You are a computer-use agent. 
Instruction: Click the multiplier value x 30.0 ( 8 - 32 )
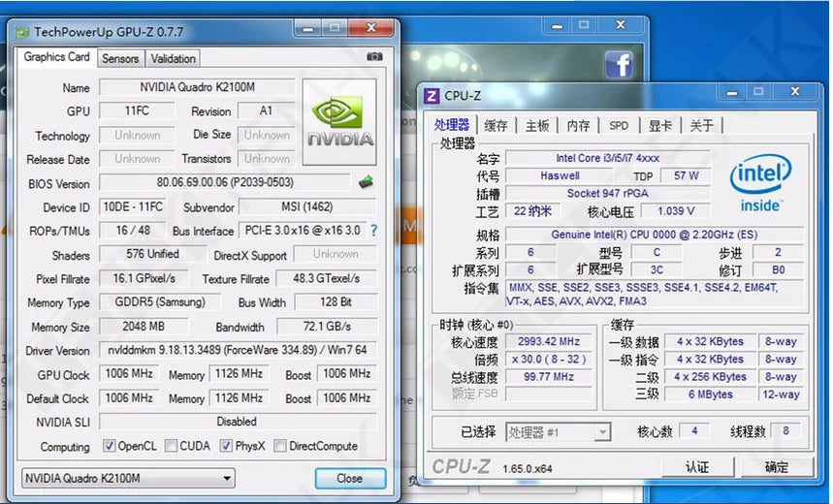[548, 359]
